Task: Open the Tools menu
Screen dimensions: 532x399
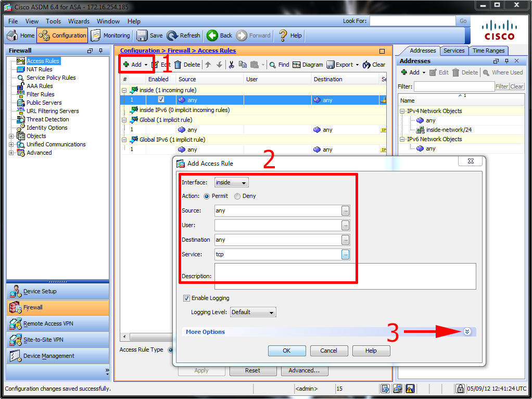Action: [x=53, y=21]
